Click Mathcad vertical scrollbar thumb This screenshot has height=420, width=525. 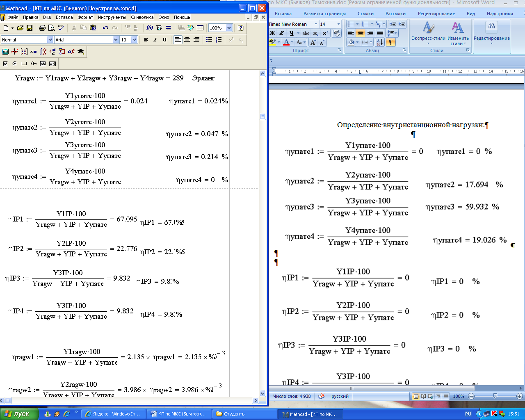(x=263, y=117)
